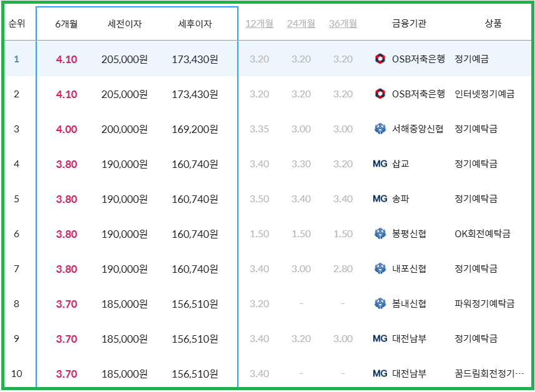Open 대전남부 in the rank 10 row
This screenshot has width=535, height=392.
coord(409,373)
